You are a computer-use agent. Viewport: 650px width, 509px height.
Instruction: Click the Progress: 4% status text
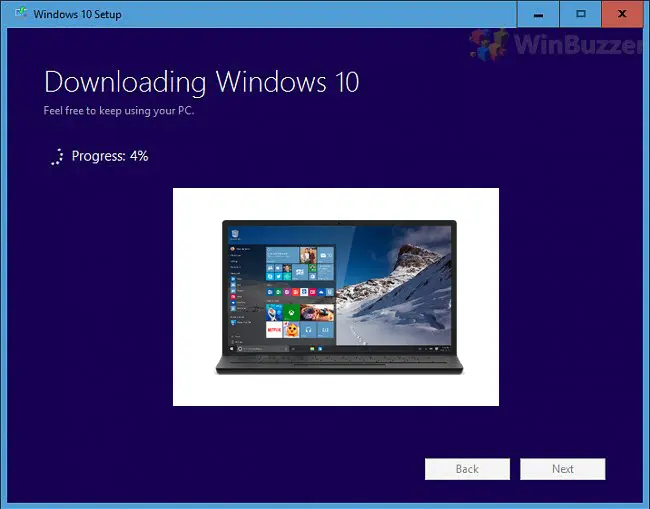(x=110, y=156)
